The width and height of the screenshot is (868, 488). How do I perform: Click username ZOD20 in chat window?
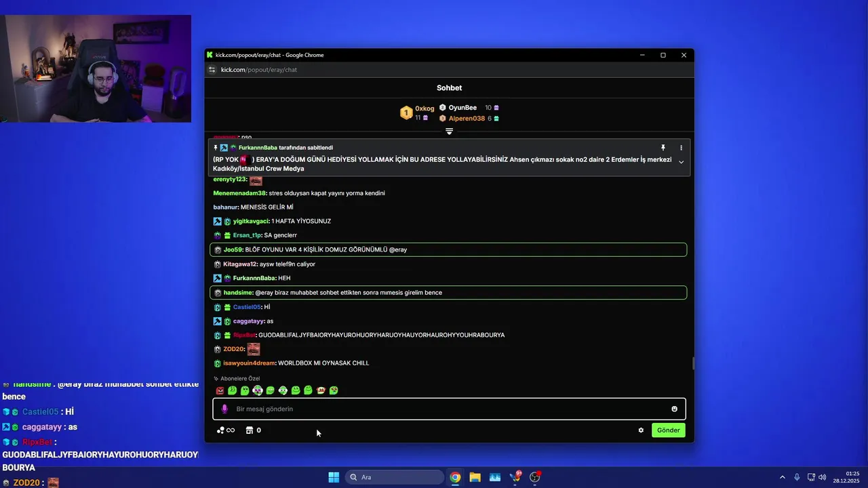pyautogui.click(x=234, y=350)
